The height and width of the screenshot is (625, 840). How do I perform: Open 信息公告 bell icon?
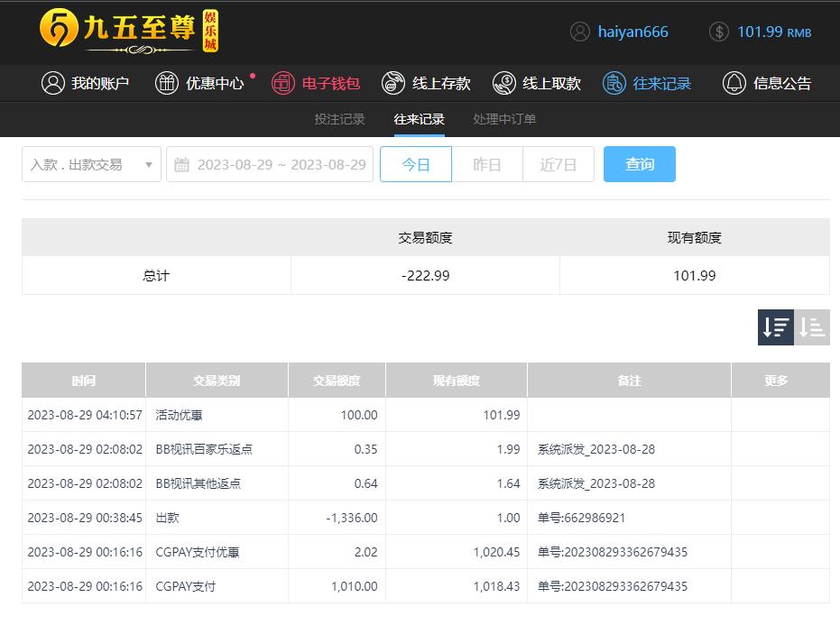(734, 83)
